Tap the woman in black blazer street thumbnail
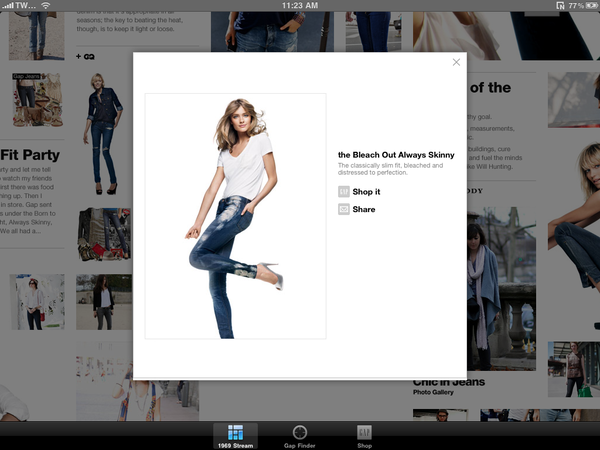The height and width of the screenshot is (450, 600). (x=104, y=302)
